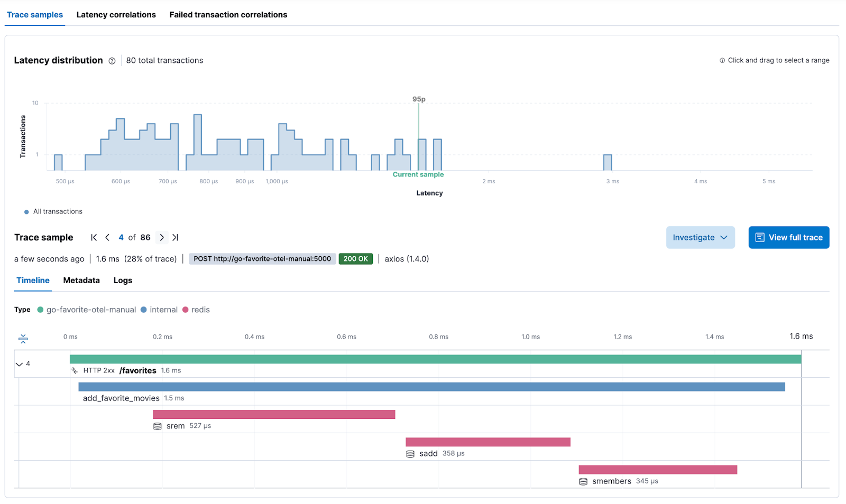Click the collapse-all spans icon in timeline

tap(23, 339)
